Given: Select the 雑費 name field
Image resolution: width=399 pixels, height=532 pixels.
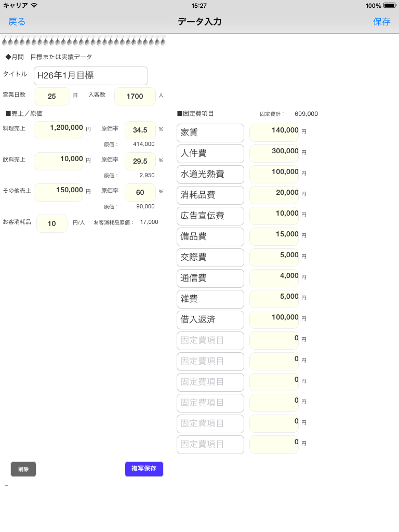Looking at the screenshot, I should pyautogui.click(x=210, y=299).
